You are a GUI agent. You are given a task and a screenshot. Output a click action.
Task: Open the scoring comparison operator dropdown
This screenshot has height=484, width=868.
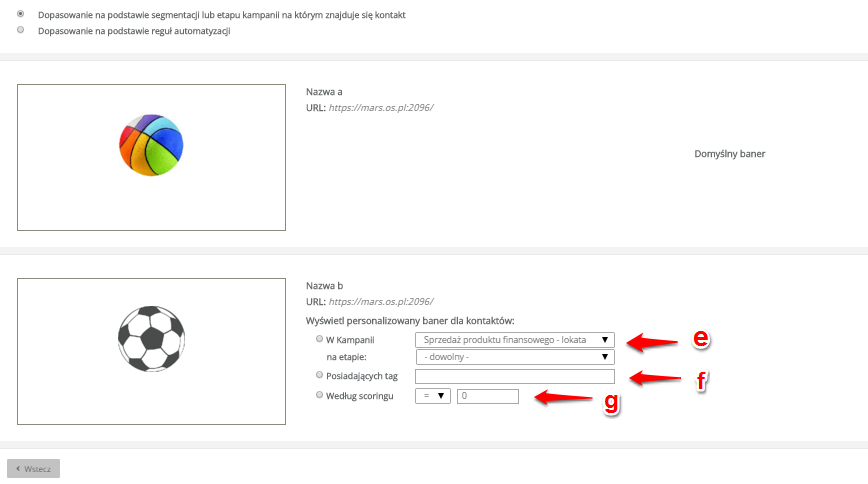433,396
